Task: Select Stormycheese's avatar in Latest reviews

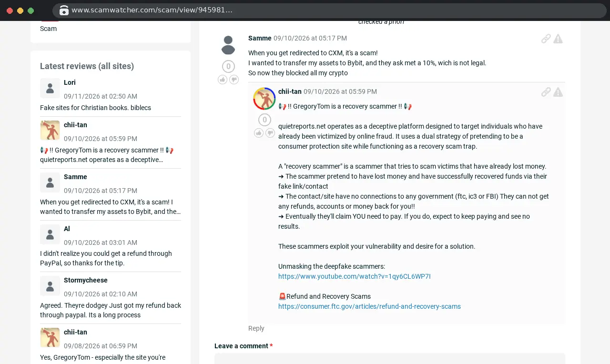Action: (50, 286)
